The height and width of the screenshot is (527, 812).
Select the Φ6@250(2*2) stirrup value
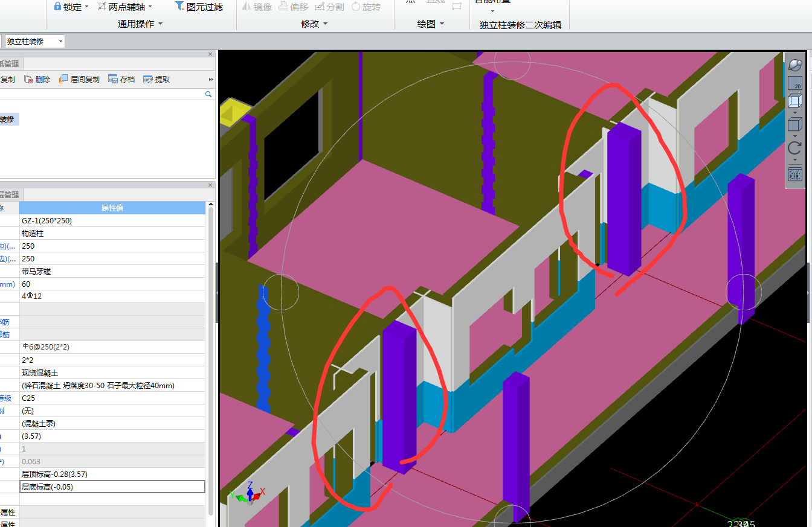click(112, 347)
